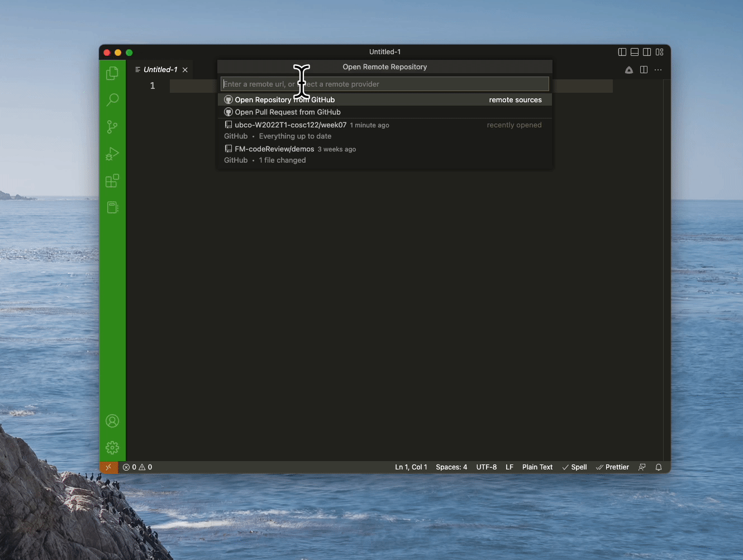
Task: Click the triangle icon in editor toolbar
Action: click(629, 70)
